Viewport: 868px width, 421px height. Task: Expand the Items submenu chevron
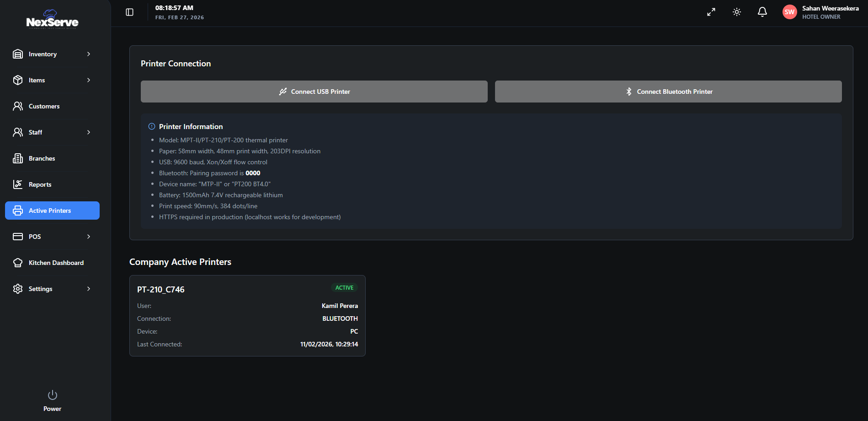click(89, 80)
